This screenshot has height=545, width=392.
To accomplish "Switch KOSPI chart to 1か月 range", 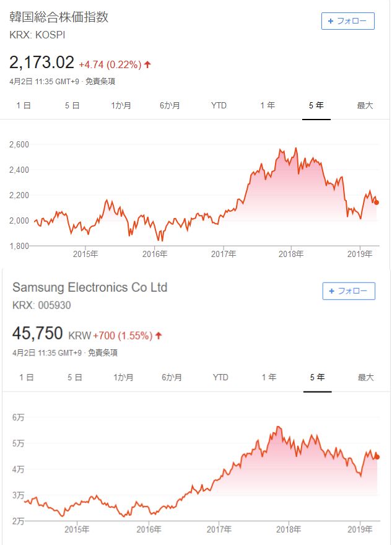I will pos(121,105).
